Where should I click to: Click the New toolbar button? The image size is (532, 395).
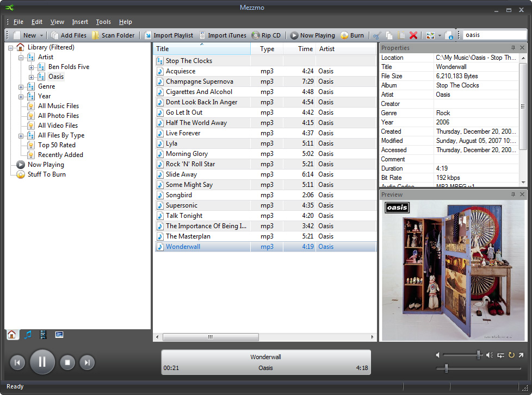(x=25, y=35)
